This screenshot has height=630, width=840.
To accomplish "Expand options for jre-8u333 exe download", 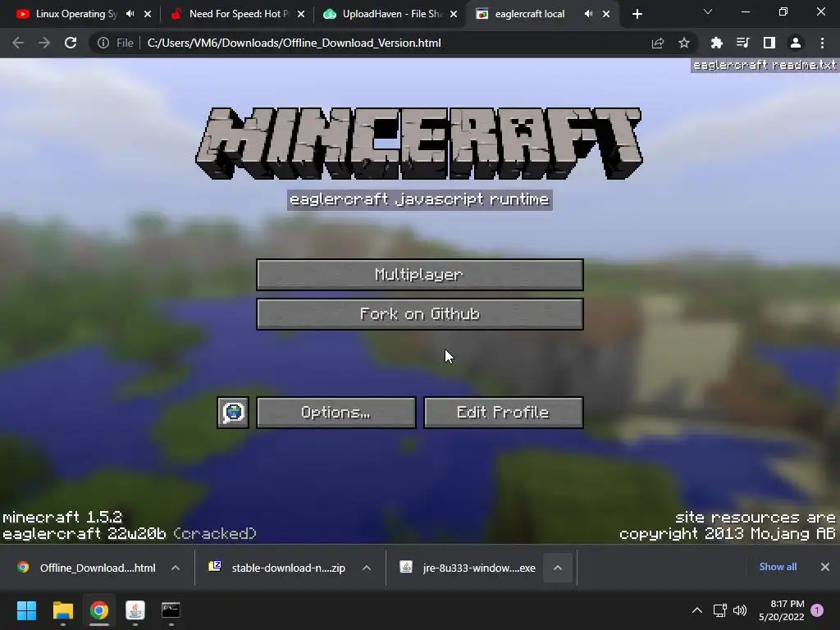I will coord(558,568).
